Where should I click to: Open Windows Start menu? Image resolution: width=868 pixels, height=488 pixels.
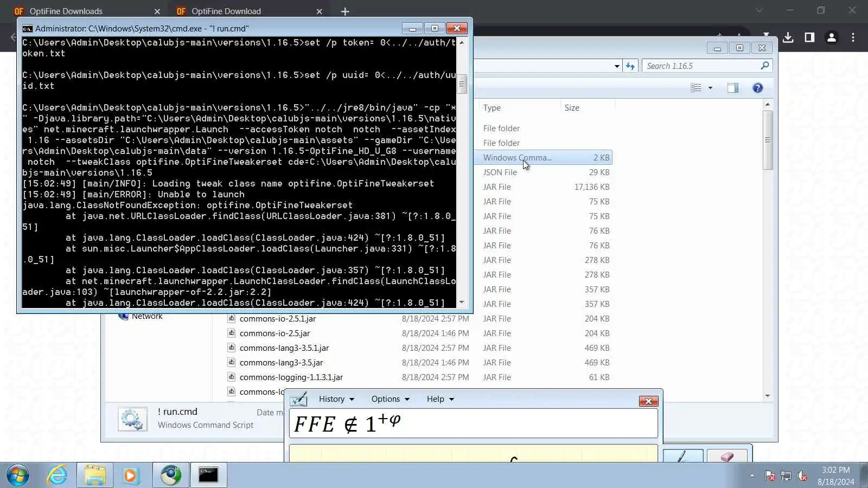click(x=17, y=476)
